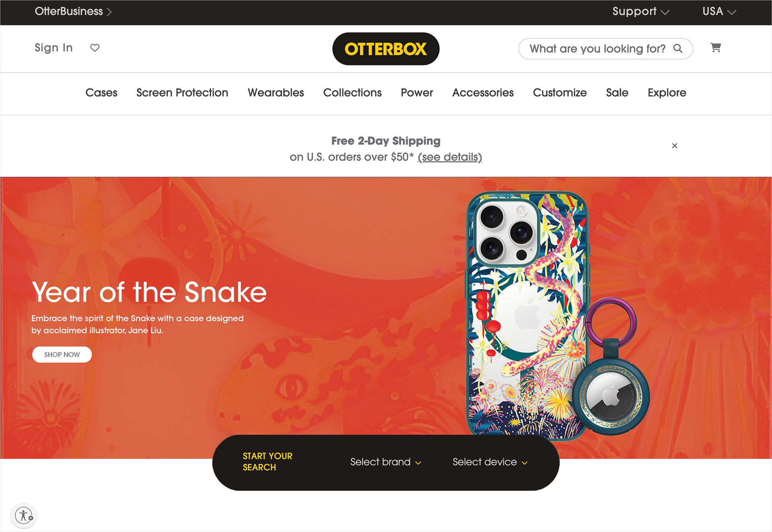Expand the Support dropdown
Image resolution: width=772 pixels, height=532 pixels.
point(641,12)
